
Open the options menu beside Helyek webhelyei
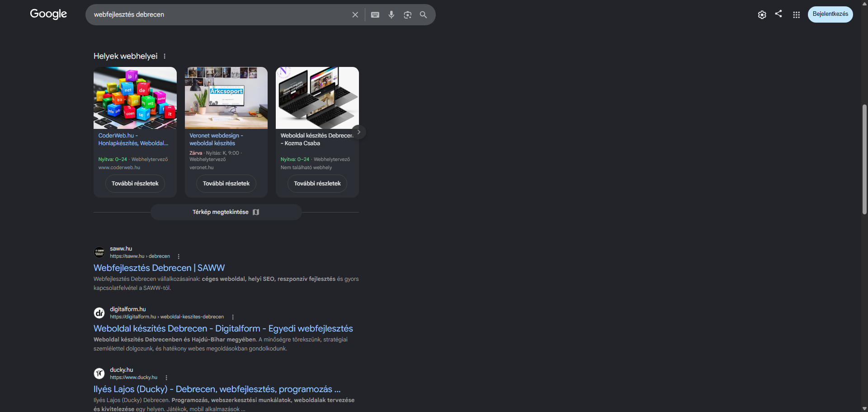pyautogui.click(x=165, y=56)
